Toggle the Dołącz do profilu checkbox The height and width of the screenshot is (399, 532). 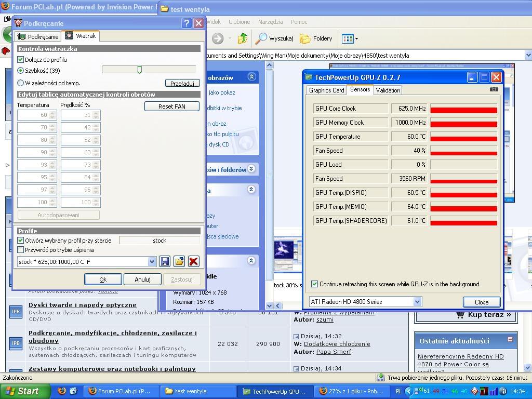click(x=21, y=60)
